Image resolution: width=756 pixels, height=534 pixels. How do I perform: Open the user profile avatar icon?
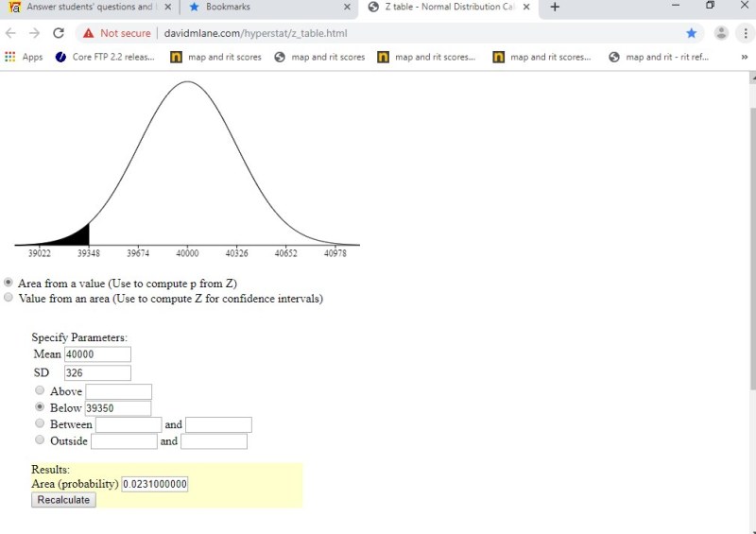pyautogui.click(x=721, y=33)
